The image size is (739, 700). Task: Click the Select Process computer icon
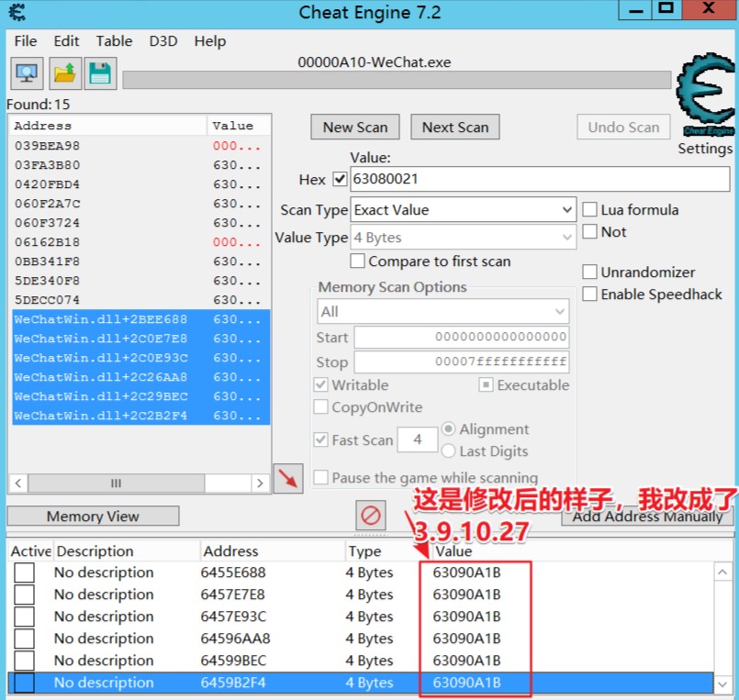[x=27, y=72]
